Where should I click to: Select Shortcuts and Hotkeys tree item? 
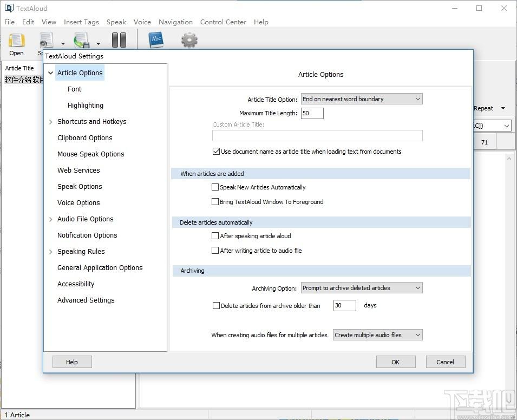(x=91, y=122)
